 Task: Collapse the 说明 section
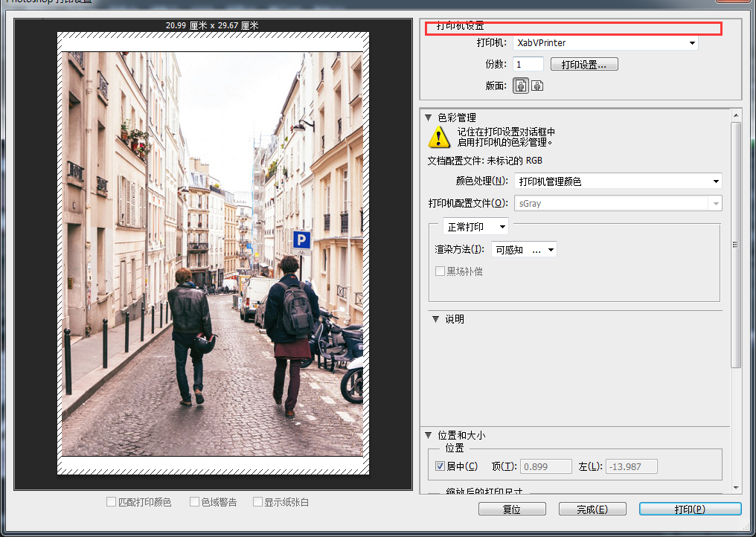coord(435,319)
